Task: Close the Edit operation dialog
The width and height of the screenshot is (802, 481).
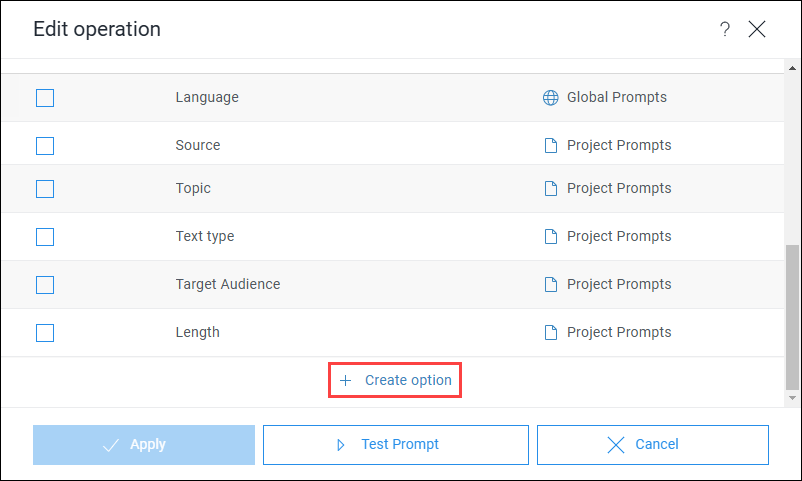Action: tap(757, 29)
